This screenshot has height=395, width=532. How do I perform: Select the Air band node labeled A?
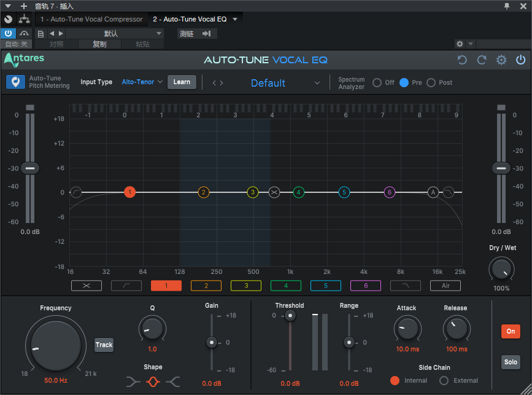coord(433,192)
